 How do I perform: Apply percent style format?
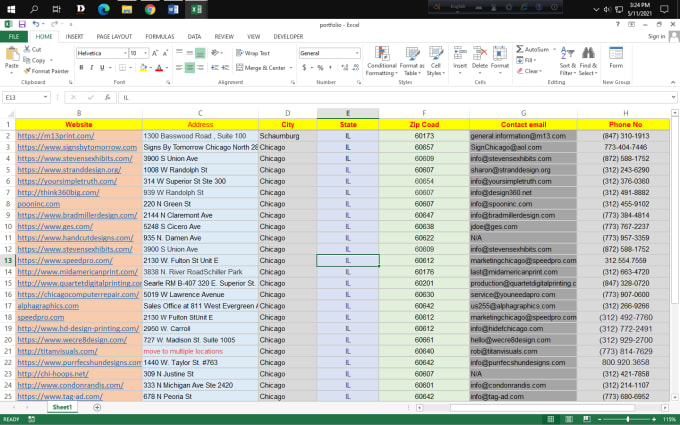320,68
